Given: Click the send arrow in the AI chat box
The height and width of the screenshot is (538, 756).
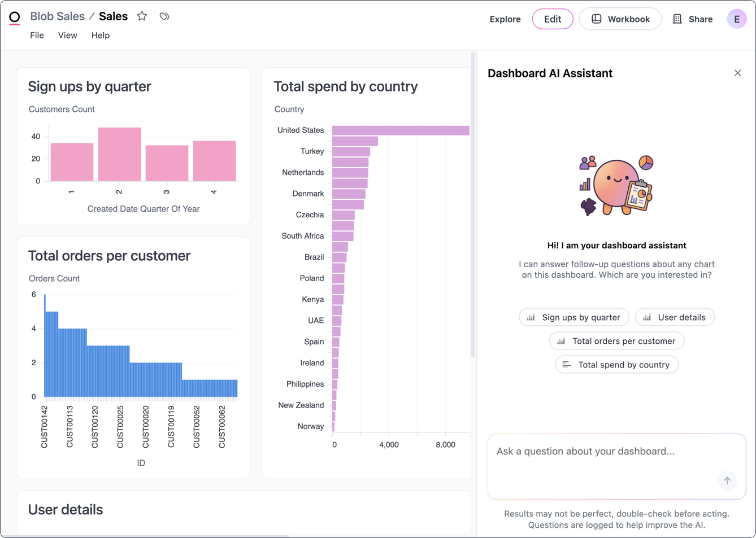Looking at the screenshot, I should tap(727, 480).
